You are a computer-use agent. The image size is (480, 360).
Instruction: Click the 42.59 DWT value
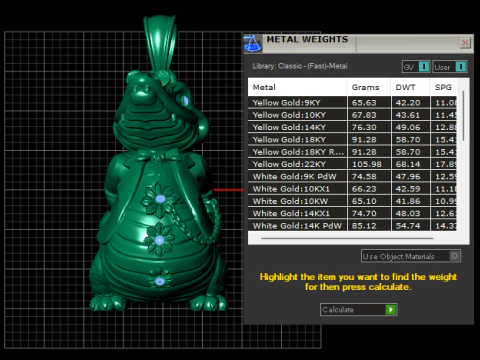coord(408,189)
